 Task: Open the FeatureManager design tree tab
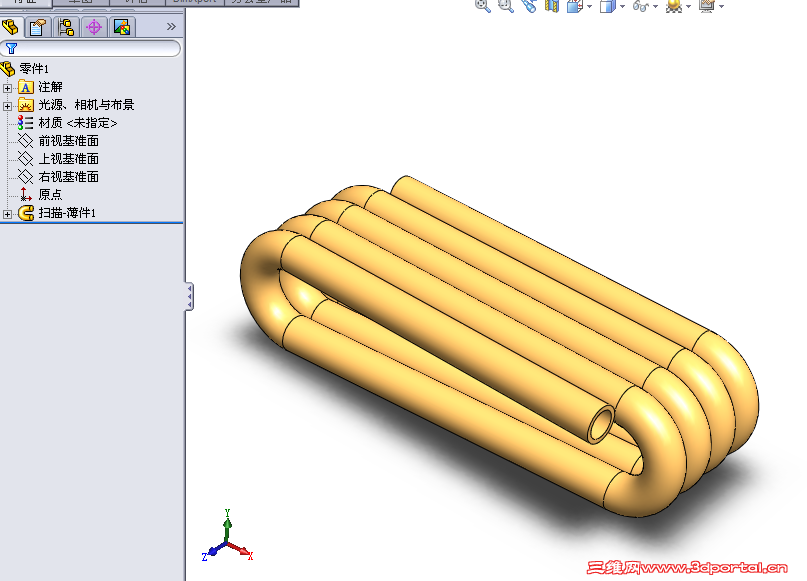(10, 27)
